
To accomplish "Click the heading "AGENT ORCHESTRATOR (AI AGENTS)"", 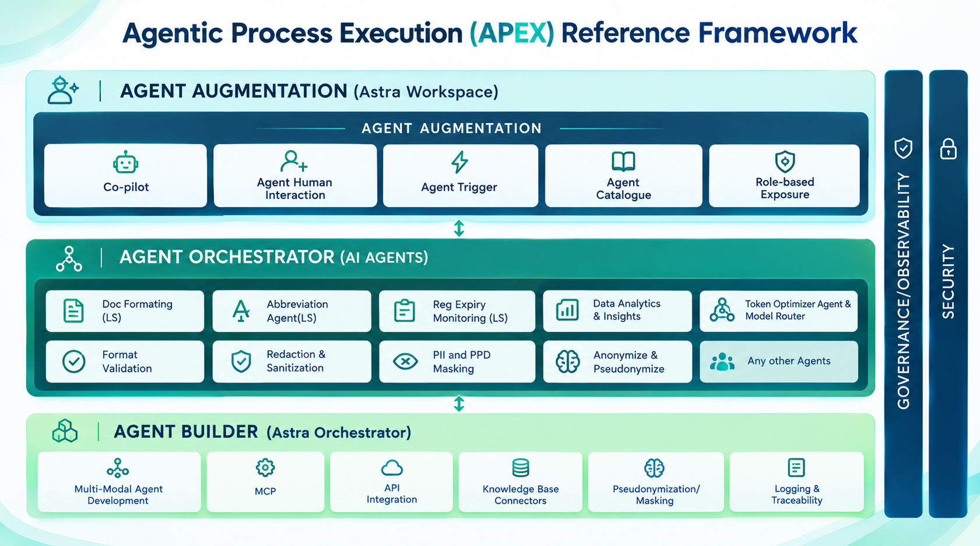I will 274,257.
